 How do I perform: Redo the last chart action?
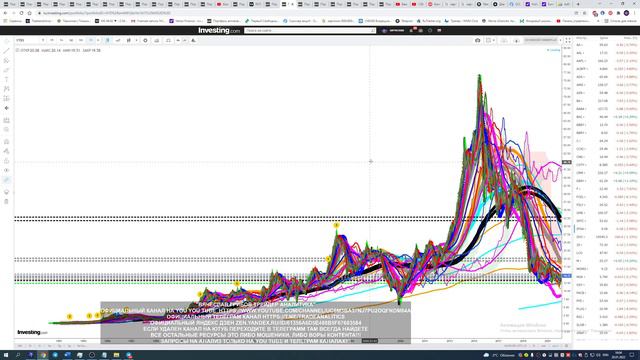(184, 40)
